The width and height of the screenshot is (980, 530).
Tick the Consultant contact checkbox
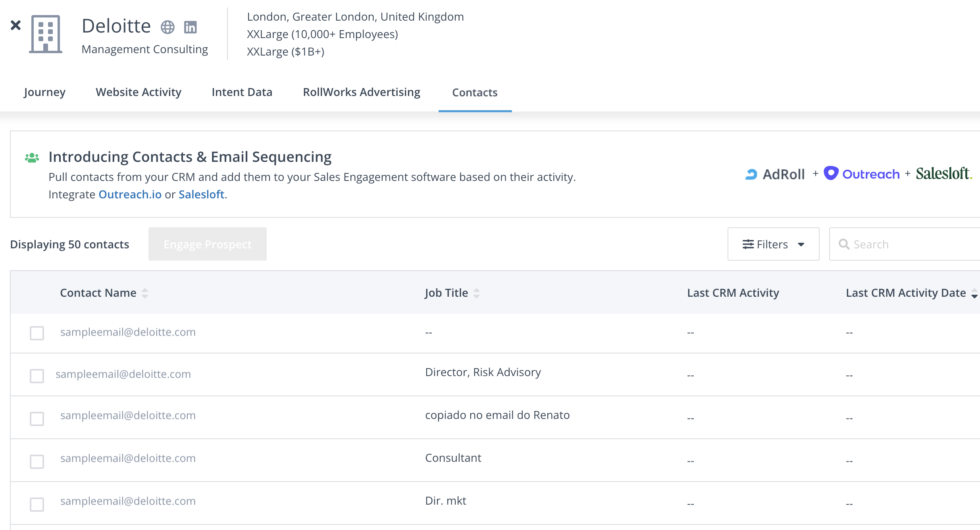coord(37,461)
